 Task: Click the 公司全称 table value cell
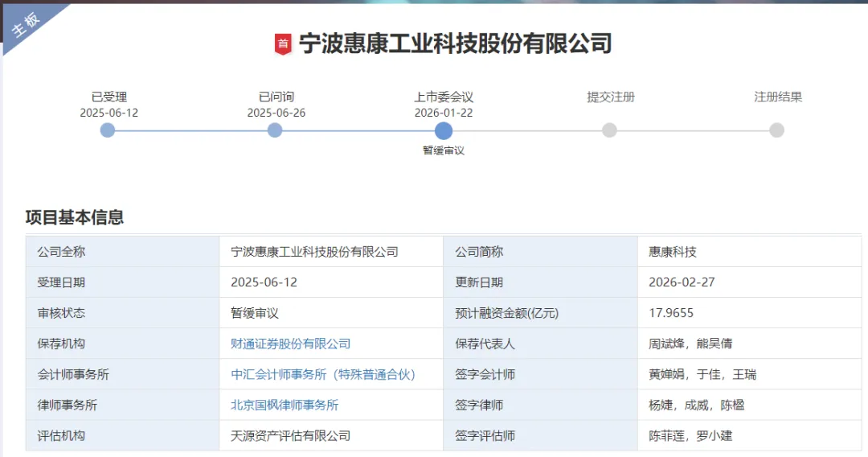point(331,252)
